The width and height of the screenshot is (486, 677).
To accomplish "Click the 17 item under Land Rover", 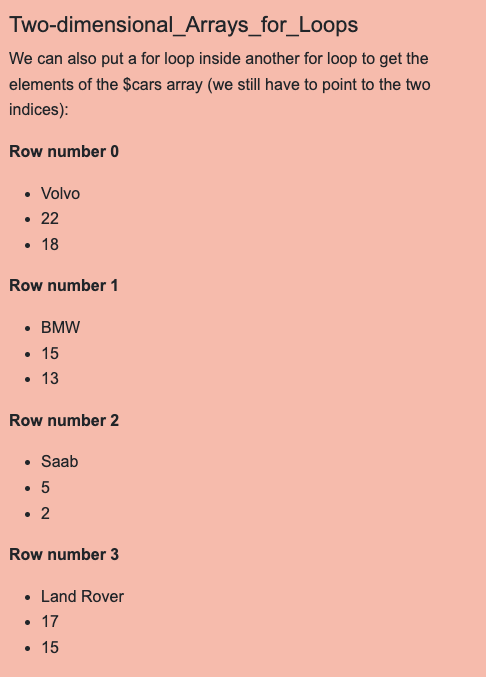I will point(50,622).
